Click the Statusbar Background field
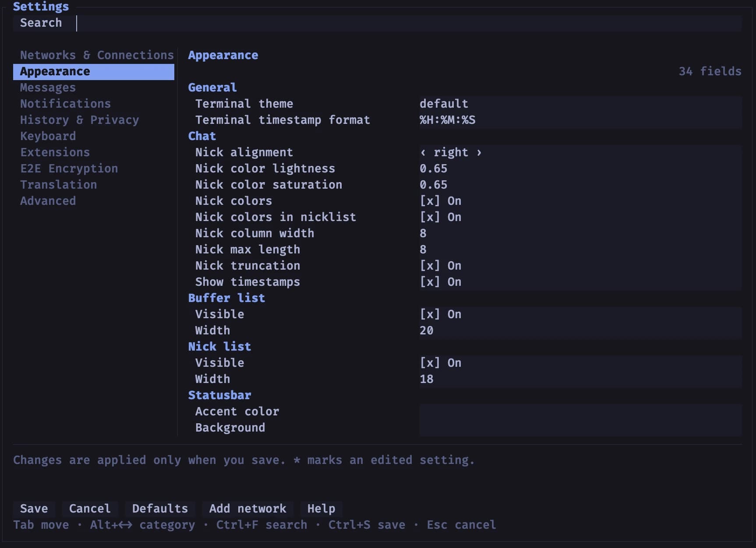756x548 pixels. tap(580, 428)
